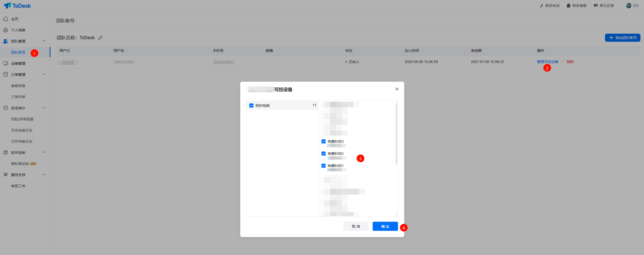Click the team icon beside 团队管理

point(6,41)
